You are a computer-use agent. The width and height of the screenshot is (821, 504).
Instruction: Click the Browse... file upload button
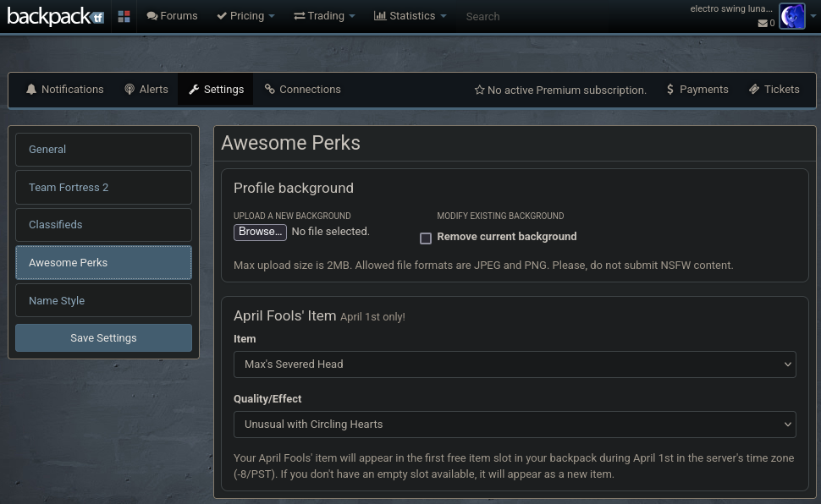point(260,232)
